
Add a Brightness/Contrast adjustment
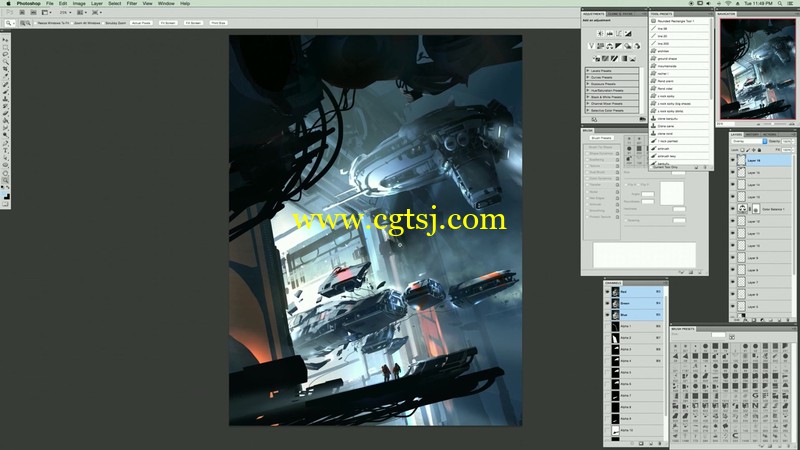[600, 34]
